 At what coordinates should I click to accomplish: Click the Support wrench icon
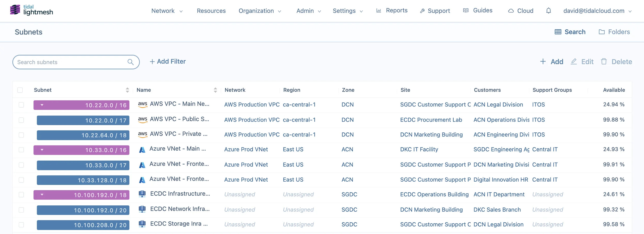[422, 11]
